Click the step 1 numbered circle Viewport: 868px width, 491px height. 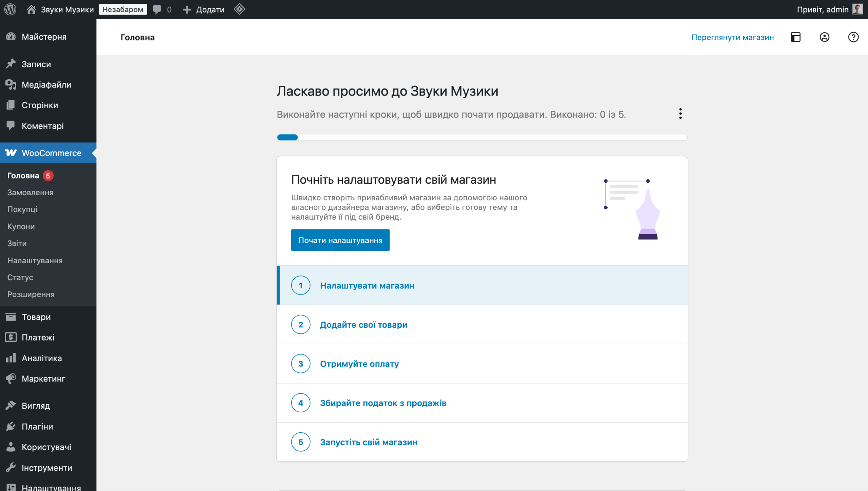click(x=301, y=285)
